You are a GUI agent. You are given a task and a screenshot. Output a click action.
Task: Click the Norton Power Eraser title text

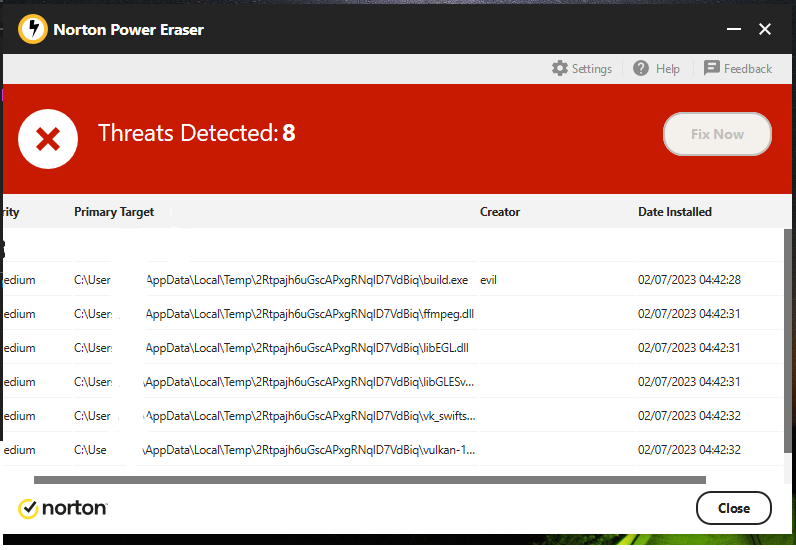128,29
